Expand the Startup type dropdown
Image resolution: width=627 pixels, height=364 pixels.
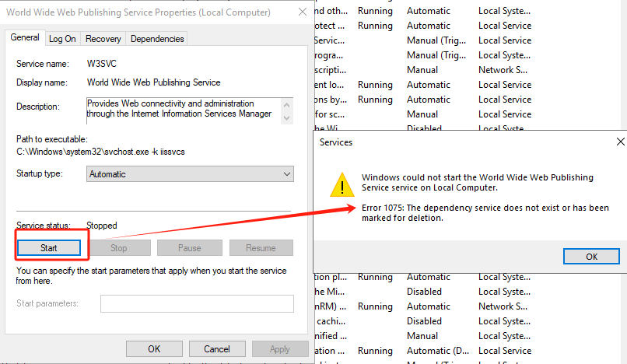point(190,174)
